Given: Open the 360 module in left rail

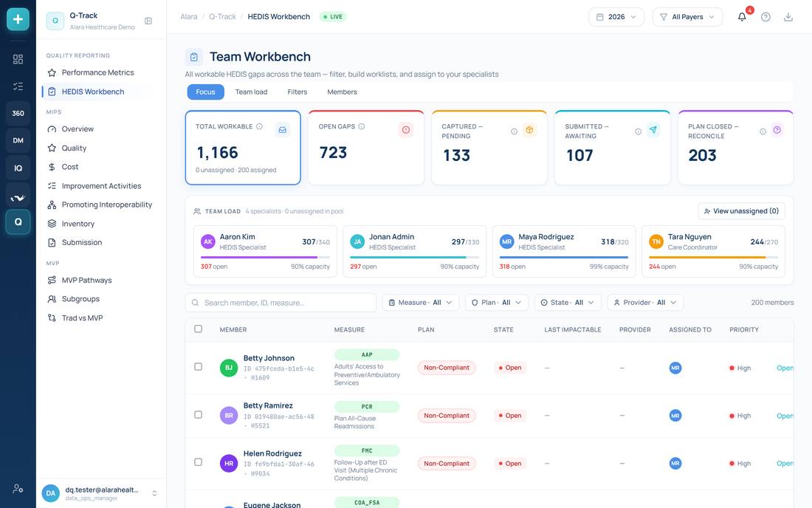Looking at the screenshot, I should [x=18, y=113].
